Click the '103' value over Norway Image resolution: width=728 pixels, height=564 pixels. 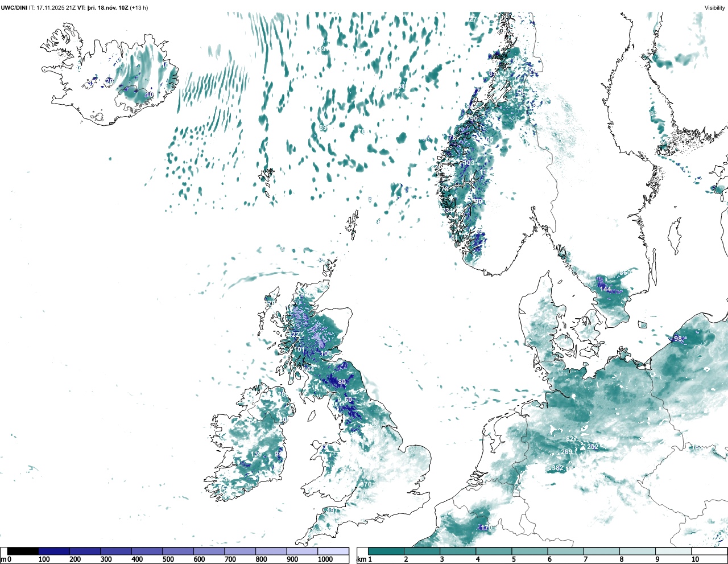tap(468, 163)
